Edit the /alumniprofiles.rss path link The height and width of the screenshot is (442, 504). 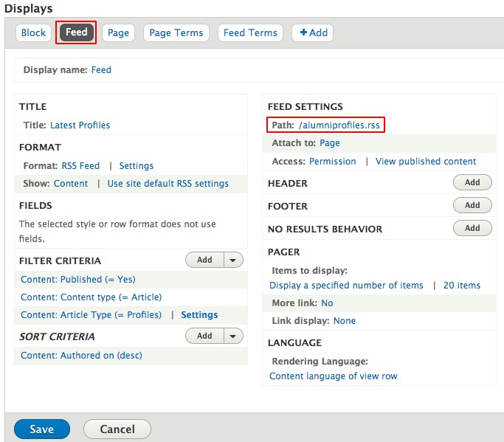pos(339,125)
